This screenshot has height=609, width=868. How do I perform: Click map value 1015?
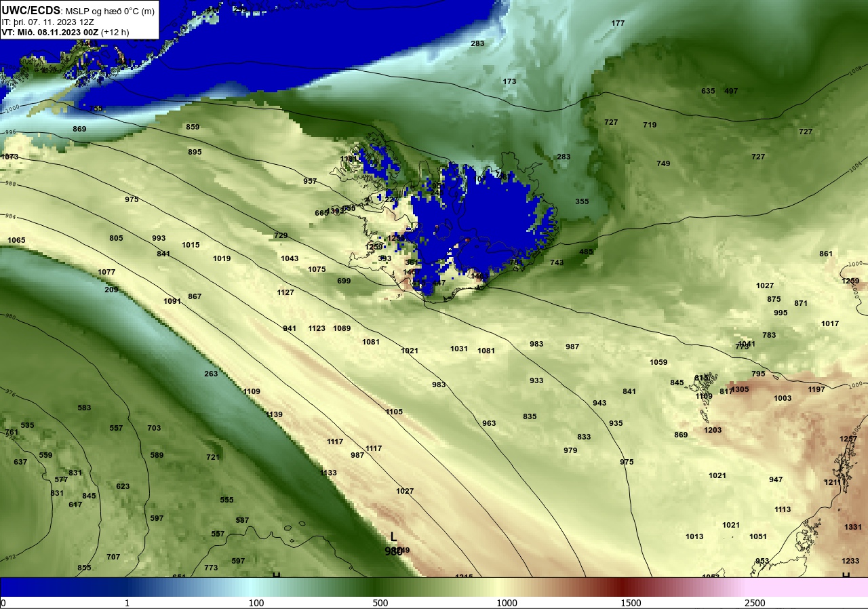[191, 245]
